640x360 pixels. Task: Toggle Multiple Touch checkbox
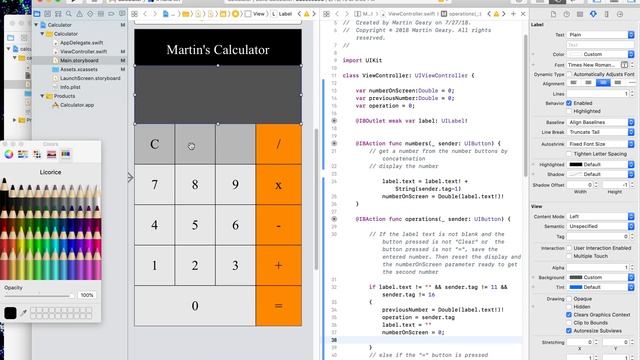coord(569,256)
